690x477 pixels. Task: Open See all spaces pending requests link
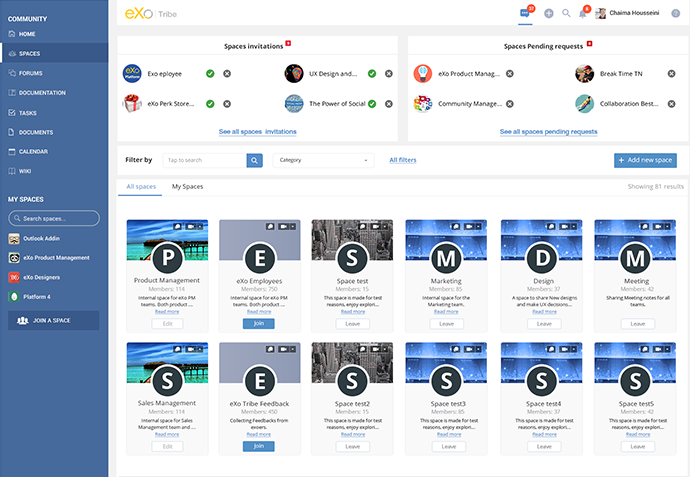pos(548,132)
